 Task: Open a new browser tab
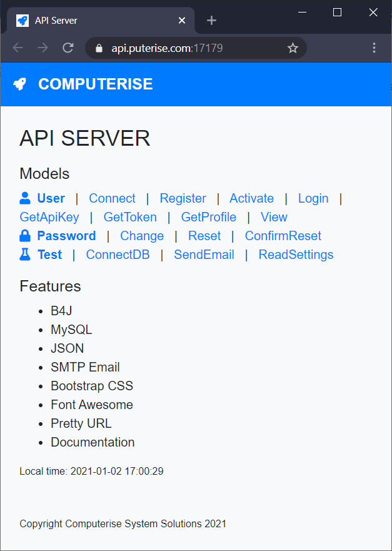click(x=211, y=20)
